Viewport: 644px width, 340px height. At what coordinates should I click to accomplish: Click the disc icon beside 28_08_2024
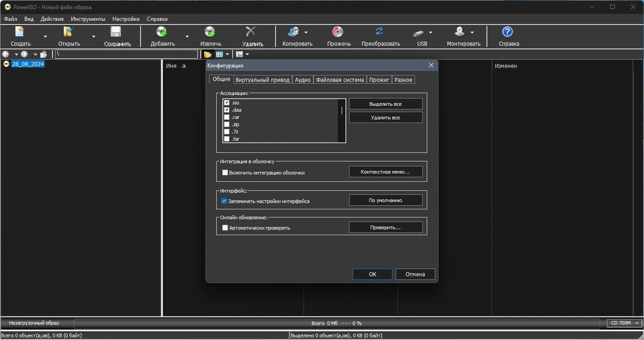click(6, 64)
